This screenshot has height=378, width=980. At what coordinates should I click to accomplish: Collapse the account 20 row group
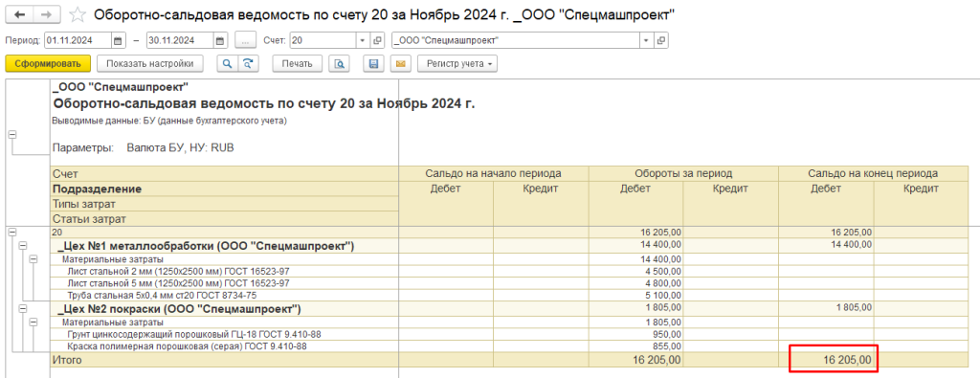(x=11, y=232)
